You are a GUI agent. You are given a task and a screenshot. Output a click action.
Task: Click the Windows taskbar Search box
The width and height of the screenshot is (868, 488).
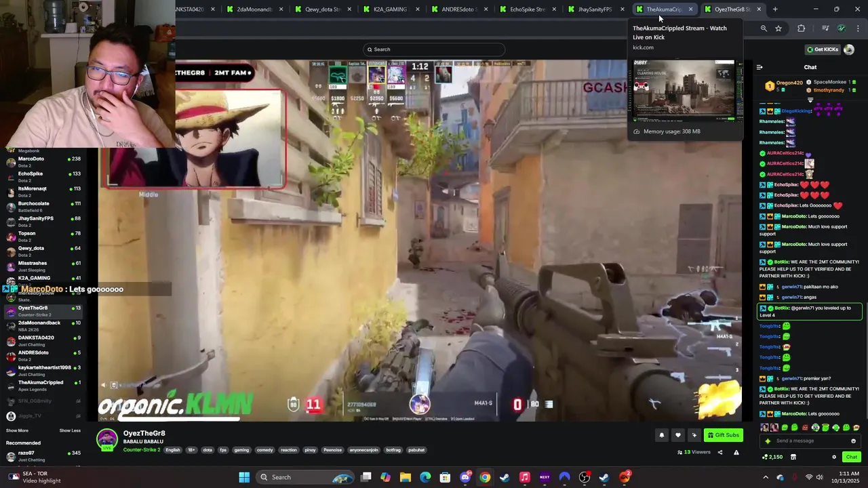307,477
